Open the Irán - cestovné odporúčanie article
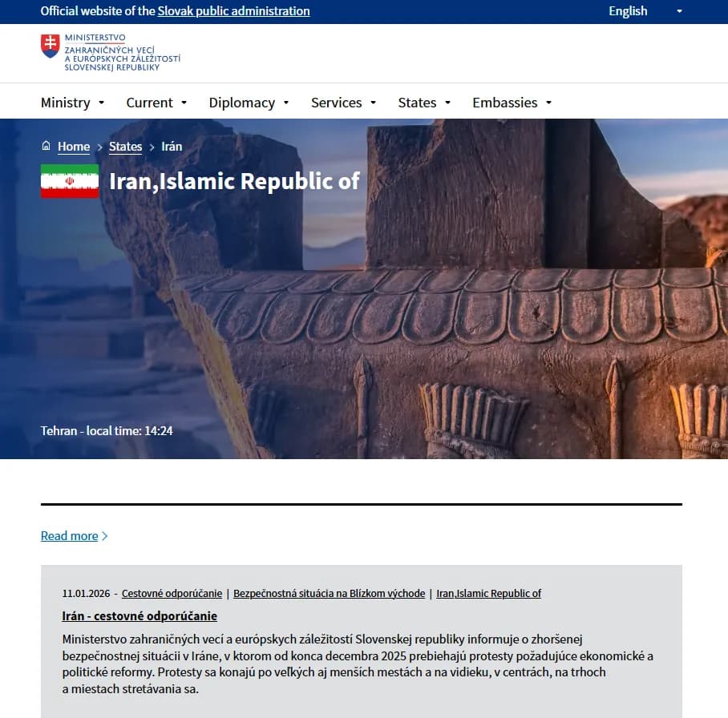 (x=140, y=616)
